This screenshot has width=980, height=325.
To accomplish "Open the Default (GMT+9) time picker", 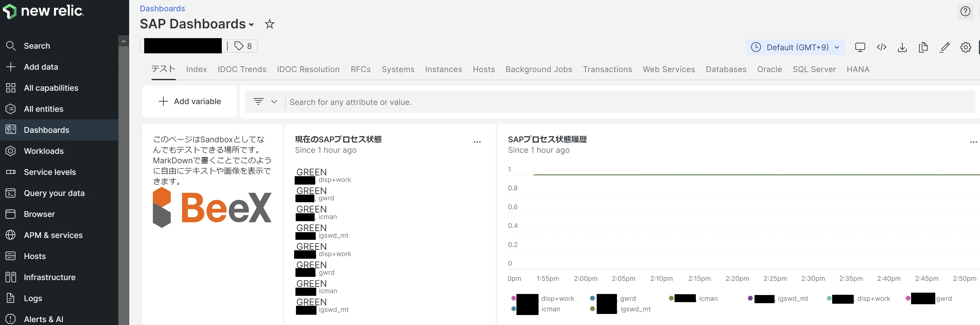I will point(795,47).
